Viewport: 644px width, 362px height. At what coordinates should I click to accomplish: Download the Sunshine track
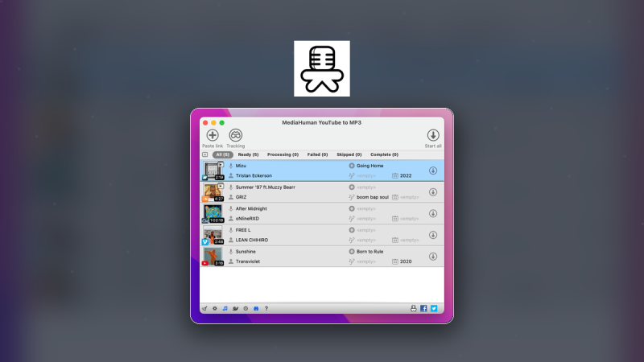click(433, 257)
